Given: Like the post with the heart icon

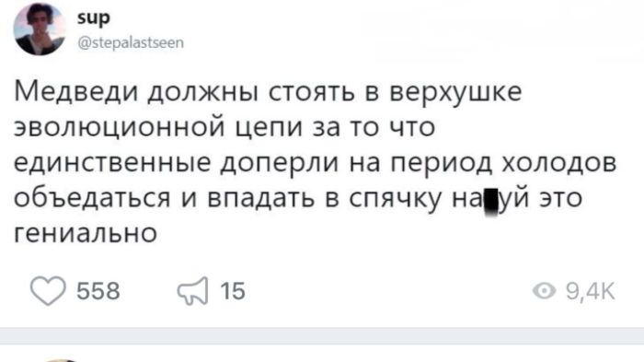Looking at the screenshot, I should [x=48, y=290].
